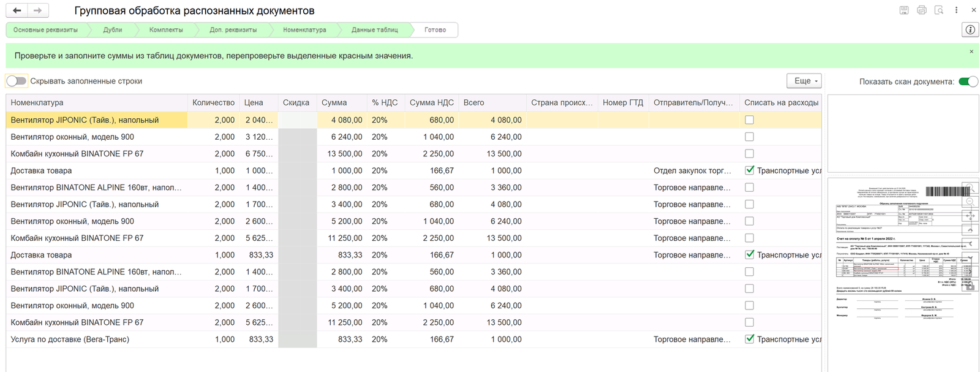Open the 'Готово' step
Screen dimensions: 980x372
pyautogui.click(x=435, y=29)
